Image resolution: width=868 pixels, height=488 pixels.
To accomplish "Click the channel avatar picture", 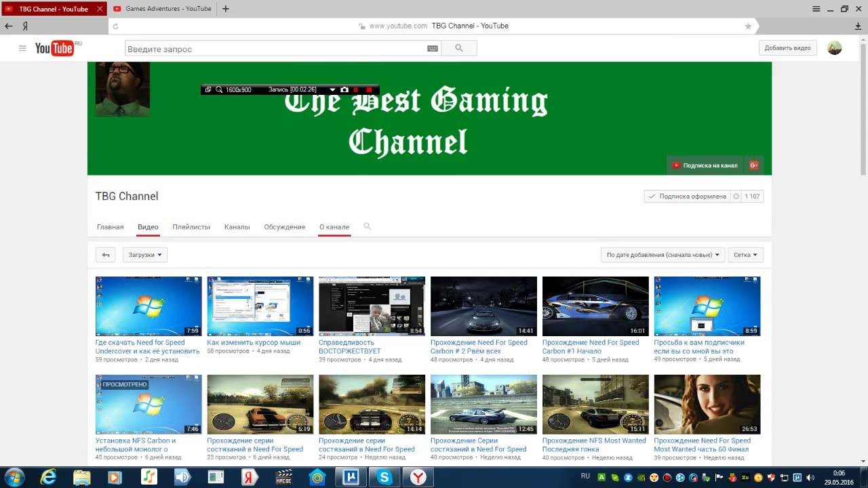I will [x=122, y=89].
